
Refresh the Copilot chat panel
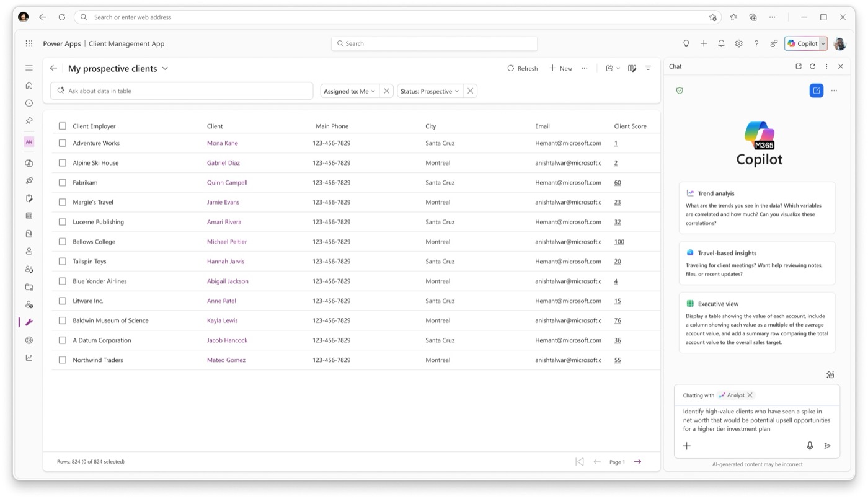(x=812, y=66)
